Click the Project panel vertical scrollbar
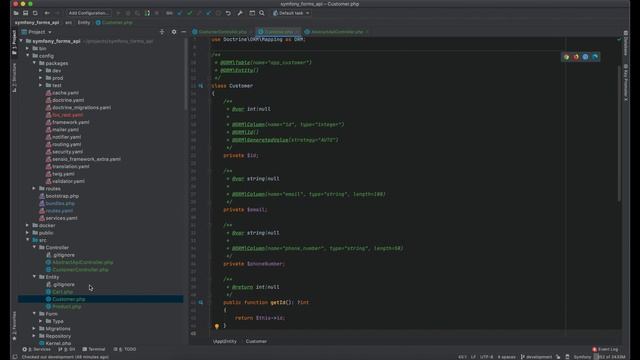The image size is (640, 360). pos(186,73)
